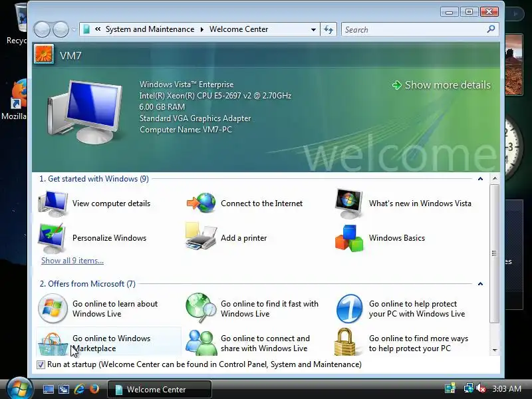
Task: Collapse the Offers from Microsoft section
Action: [x=480, y=284]
